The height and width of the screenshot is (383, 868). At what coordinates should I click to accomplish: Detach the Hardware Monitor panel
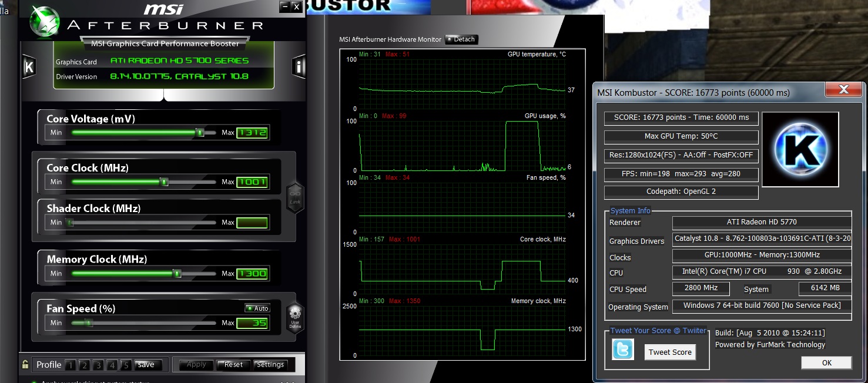click(x=462, y=39)
